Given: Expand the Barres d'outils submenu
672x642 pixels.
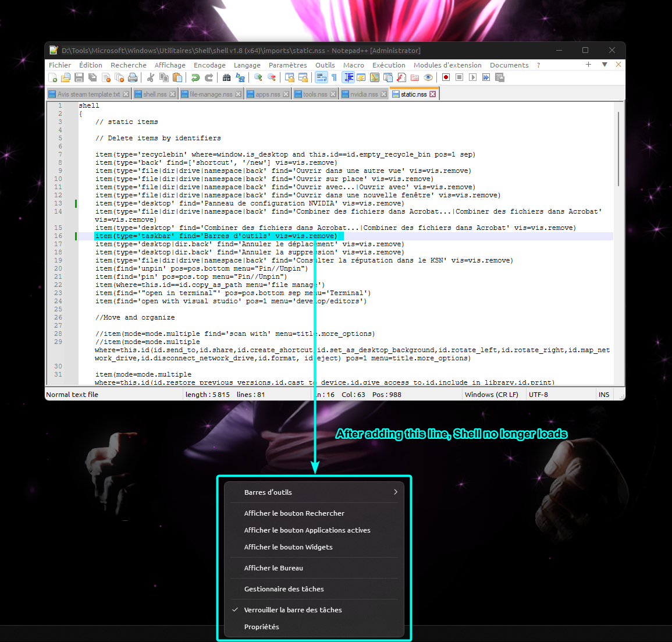Looking at the screenshot, I should pyautogui.click(x=314, y=492).
